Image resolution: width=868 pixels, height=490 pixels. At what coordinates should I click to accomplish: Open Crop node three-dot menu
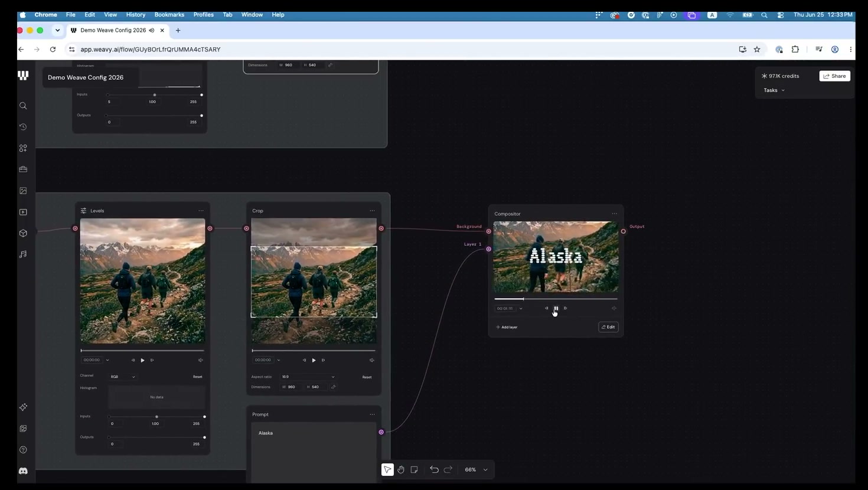372,211
